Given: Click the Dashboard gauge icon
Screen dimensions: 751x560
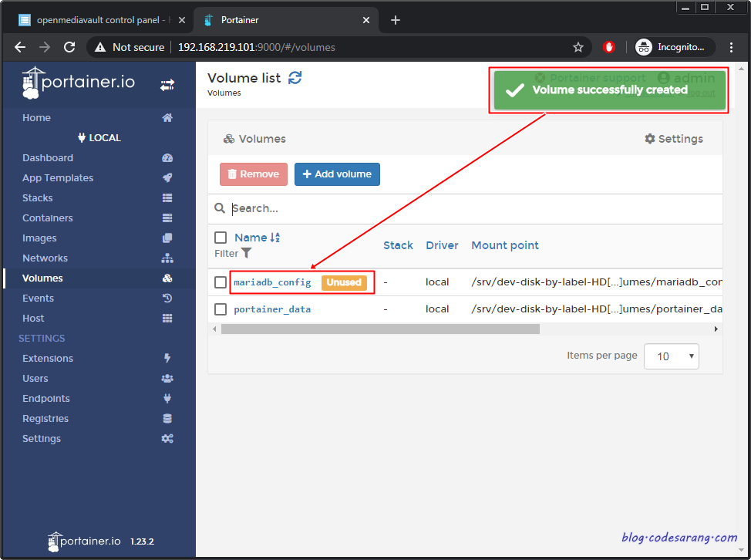Looking at the screenshot, I should (167, 158).
